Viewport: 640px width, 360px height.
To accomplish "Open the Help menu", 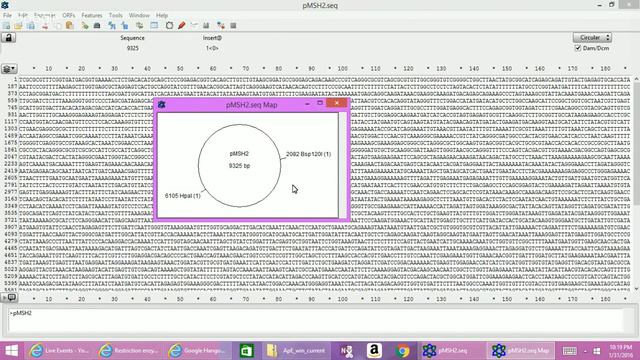I will (x=162, y=16).
